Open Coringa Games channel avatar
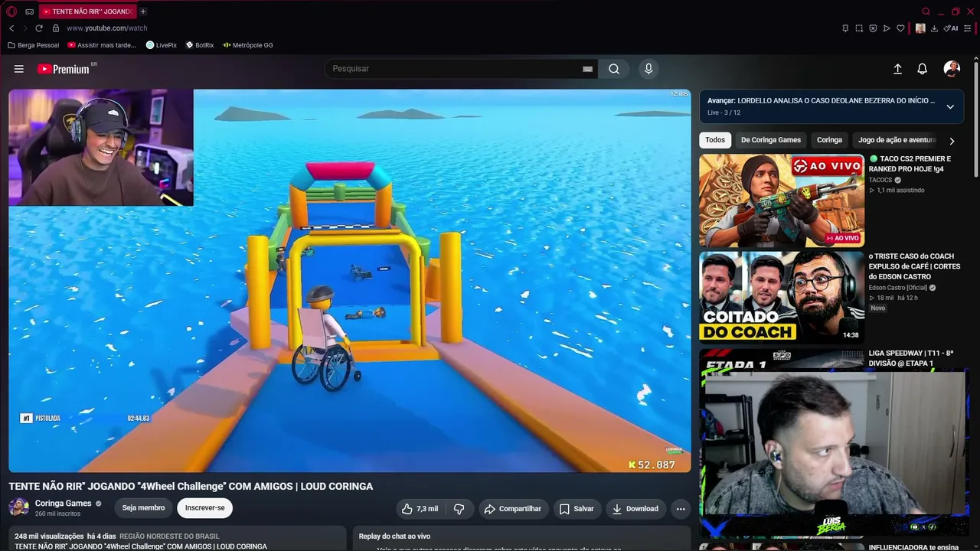 [18, 507]
